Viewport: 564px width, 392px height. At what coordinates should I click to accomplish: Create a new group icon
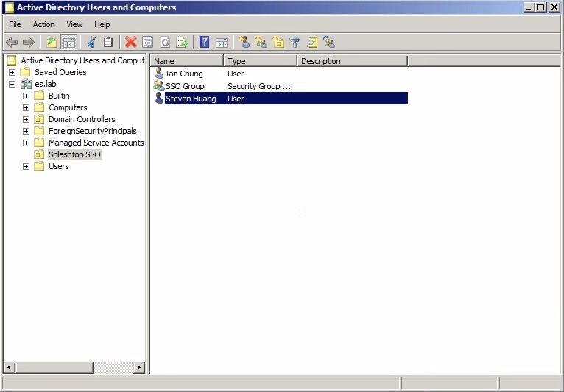pyautogui.click(x=261, y=43)
